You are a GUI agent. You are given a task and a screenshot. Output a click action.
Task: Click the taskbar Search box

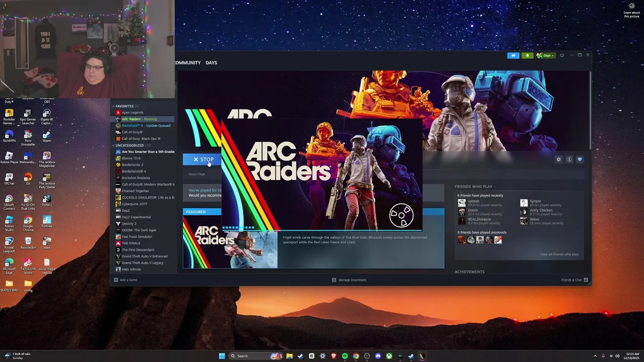click(256, 356)
